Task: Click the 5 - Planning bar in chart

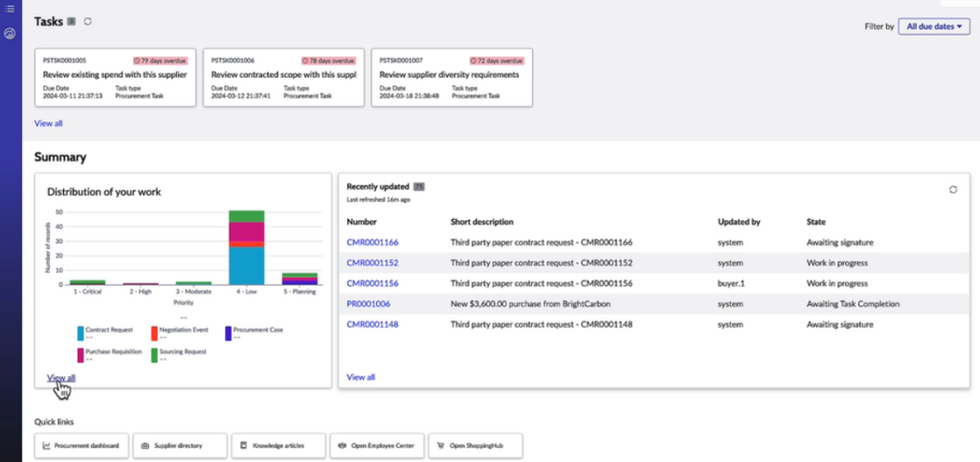Action: coord(300,279)
